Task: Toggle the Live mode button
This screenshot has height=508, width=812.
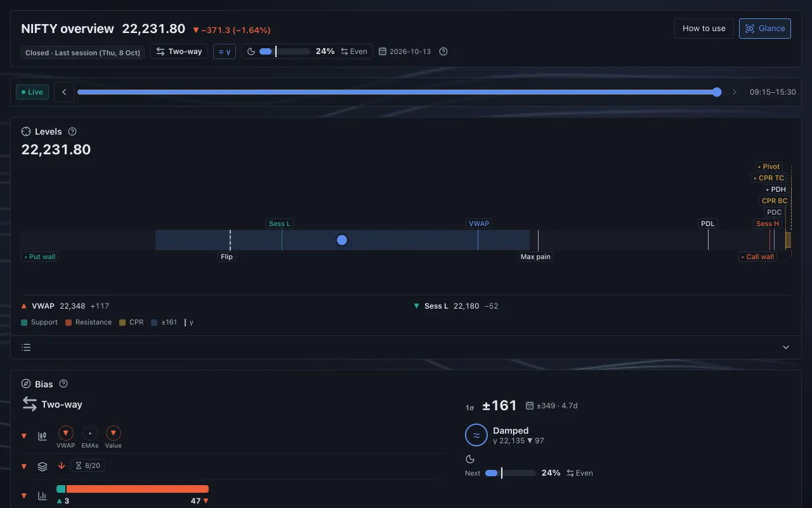Action: [32, 92]
